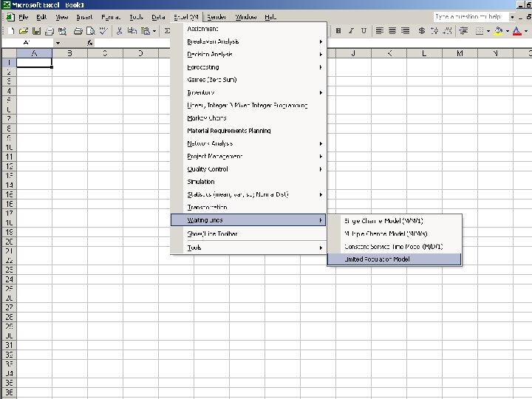Select Limited Population Model
Image resolution: width=532 pixels, height=399 pixels.
(x=395, y=259)
